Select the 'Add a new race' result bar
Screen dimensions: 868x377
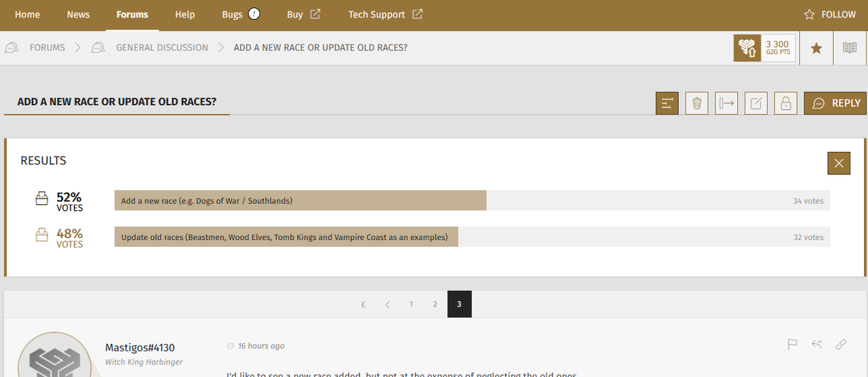pos(472,201)
